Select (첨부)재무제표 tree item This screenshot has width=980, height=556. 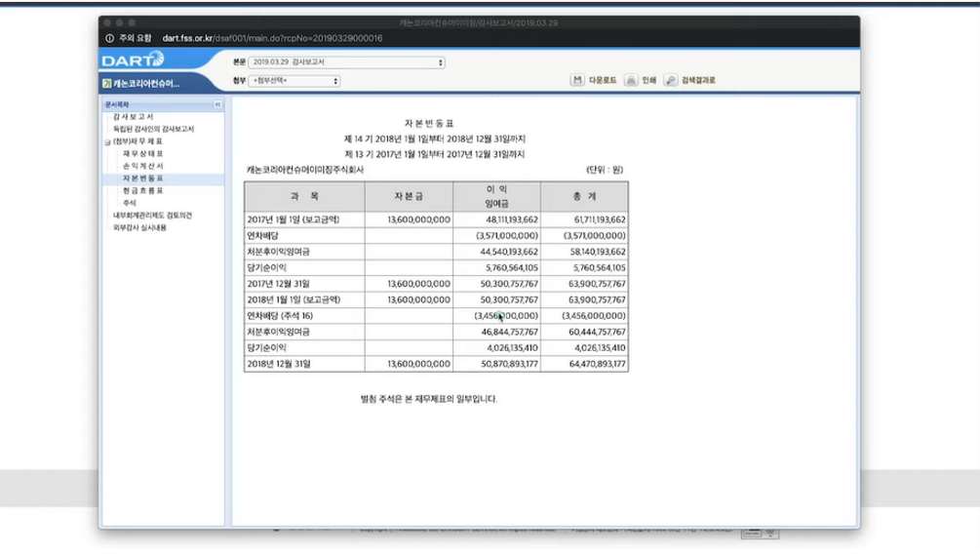coord(137,141)
